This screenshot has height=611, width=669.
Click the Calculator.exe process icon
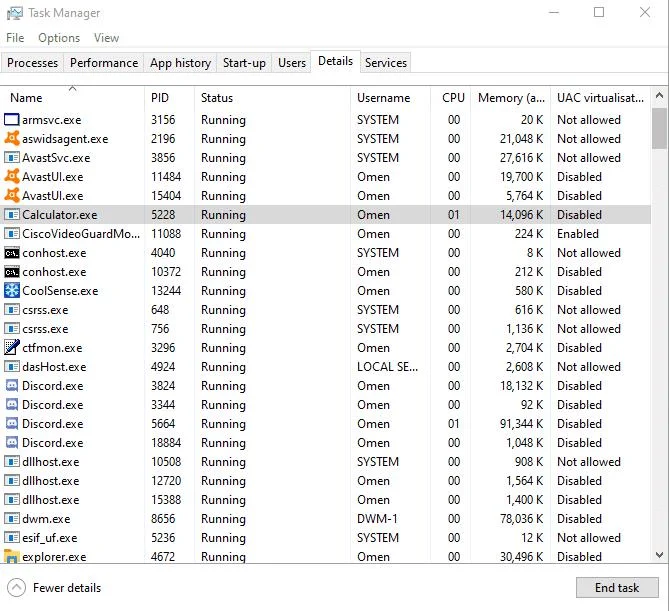(x=12, y=215)
